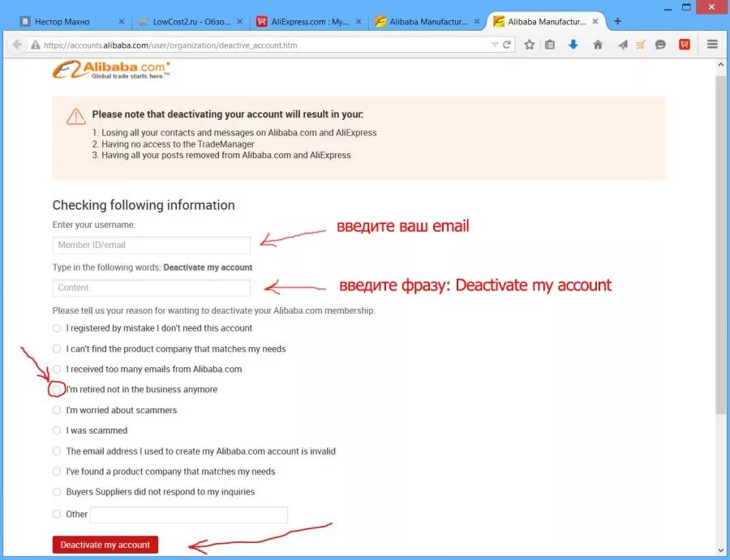
Task: Click the Other reason text field
Action: (188, 515)
